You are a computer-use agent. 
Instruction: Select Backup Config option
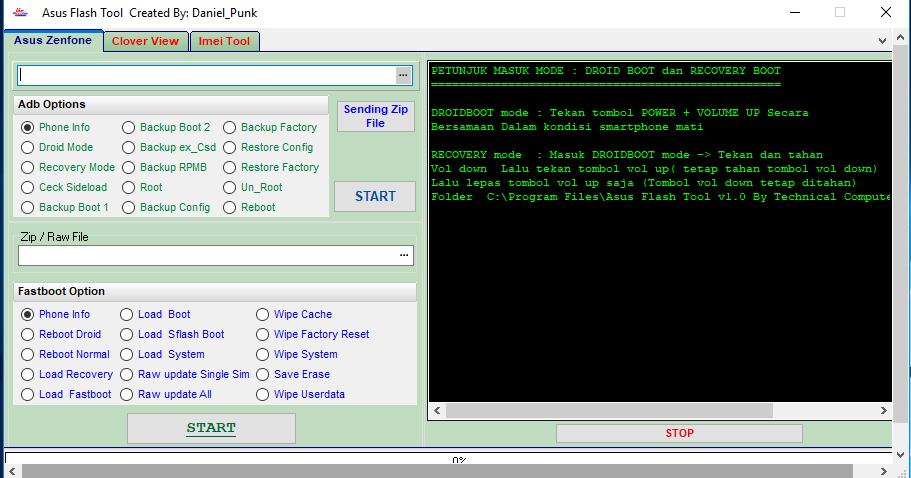click(x=166, y=207)
